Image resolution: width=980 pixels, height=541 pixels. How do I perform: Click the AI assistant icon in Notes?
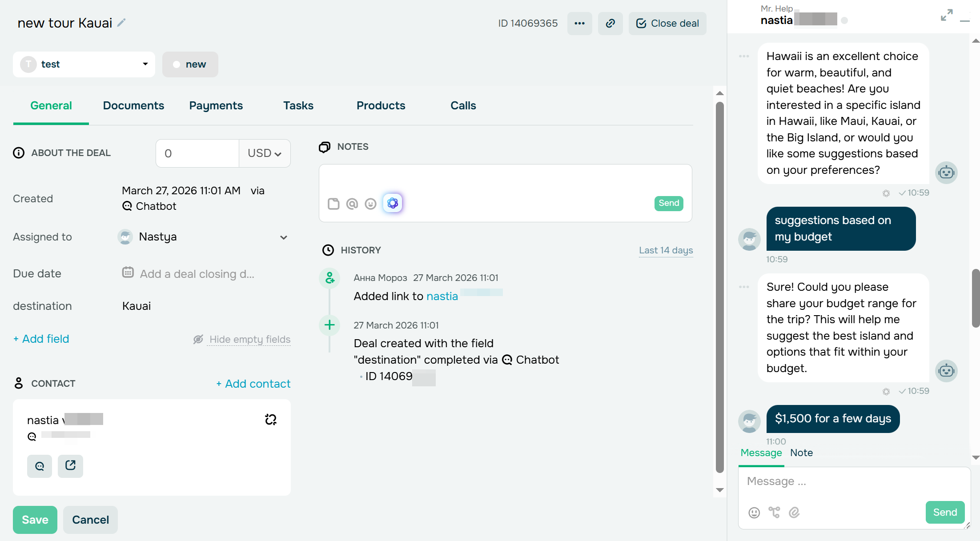(392, 203)
